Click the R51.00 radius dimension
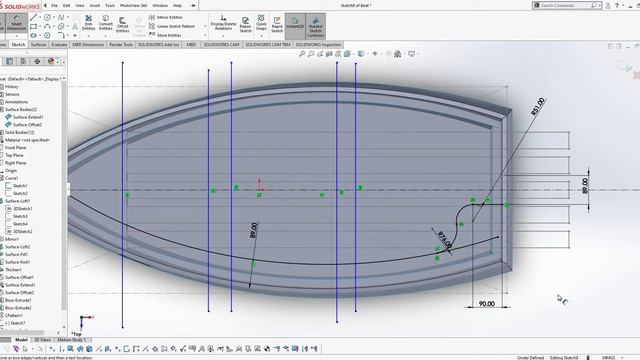 (538, 107)
